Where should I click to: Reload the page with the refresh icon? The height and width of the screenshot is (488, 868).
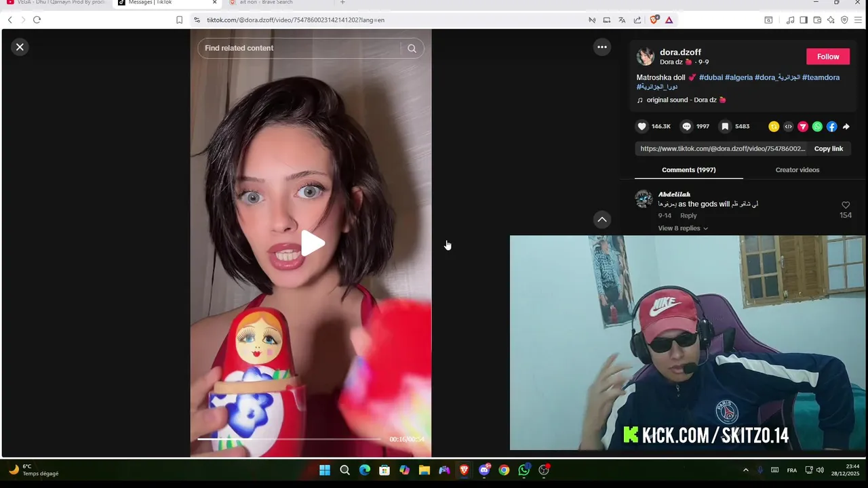coord(37,20)
